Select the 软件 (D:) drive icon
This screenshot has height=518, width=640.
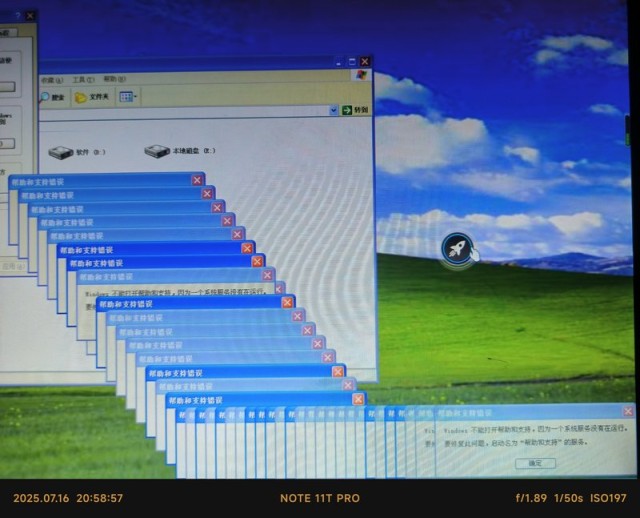tap(62, 152)
